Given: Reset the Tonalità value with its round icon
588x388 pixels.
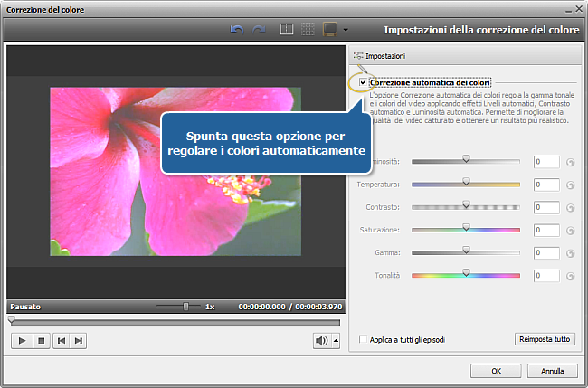Looking at the screenshot, I should click(x=570, y=275).
